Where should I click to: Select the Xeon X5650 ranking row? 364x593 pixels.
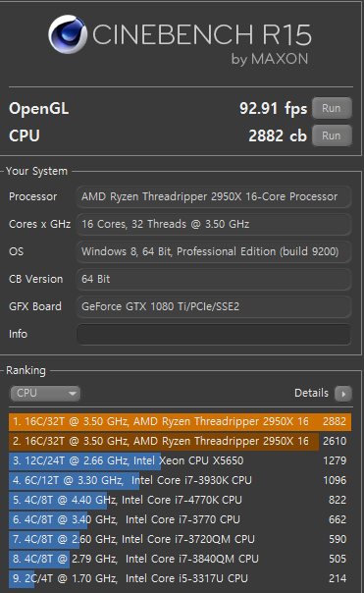point(180,461)
